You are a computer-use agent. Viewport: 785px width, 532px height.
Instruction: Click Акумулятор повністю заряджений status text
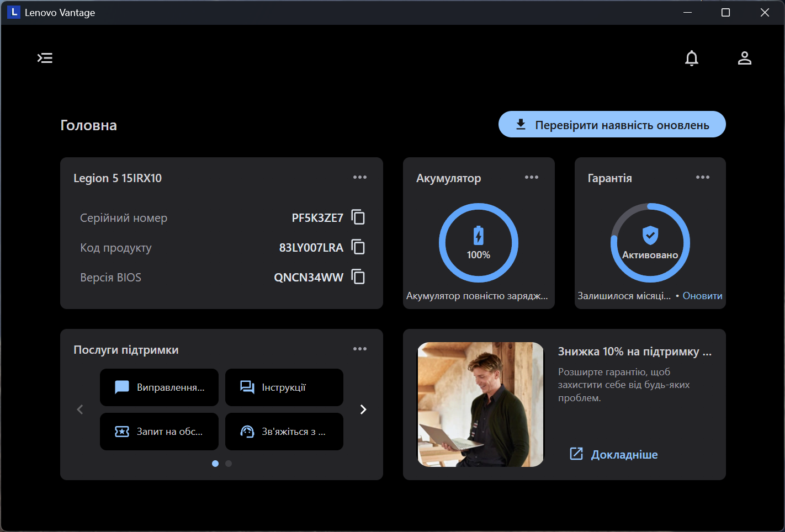point(478,296)
